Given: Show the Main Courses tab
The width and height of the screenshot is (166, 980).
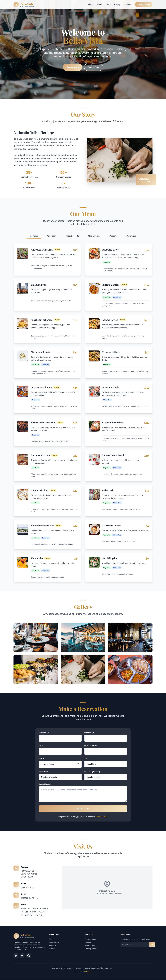Looking at the screenshot, I should tap(94, 236).
